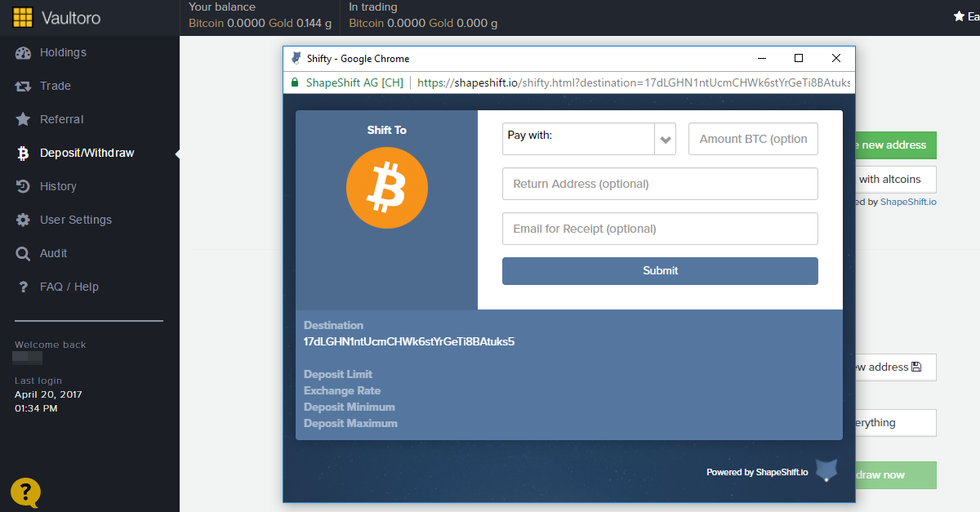Click the Exchange Rate label
The height and width of the screenshot is (512, 980).
point(342,390)
